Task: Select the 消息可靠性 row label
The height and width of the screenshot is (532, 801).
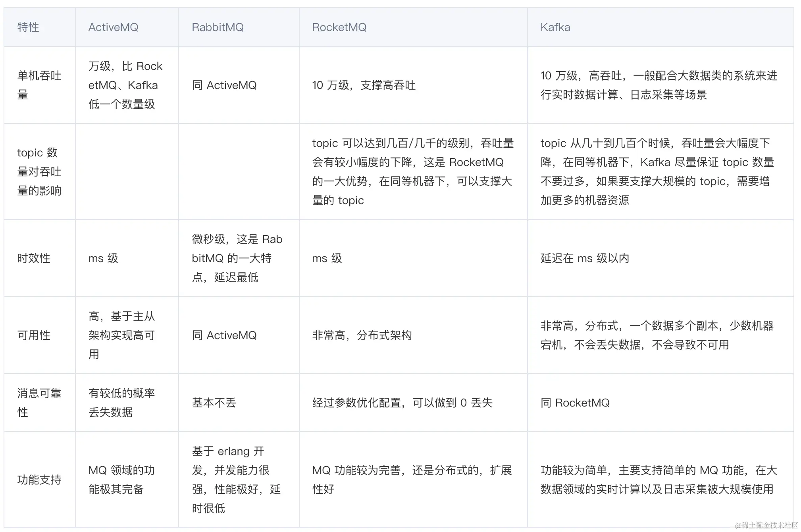Action: pos(39,403)
